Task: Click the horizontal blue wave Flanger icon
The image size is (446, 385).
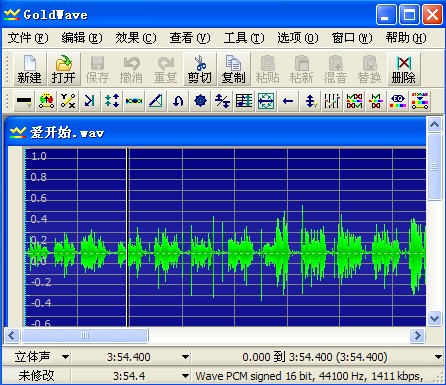Action: [x=134, y=101]
